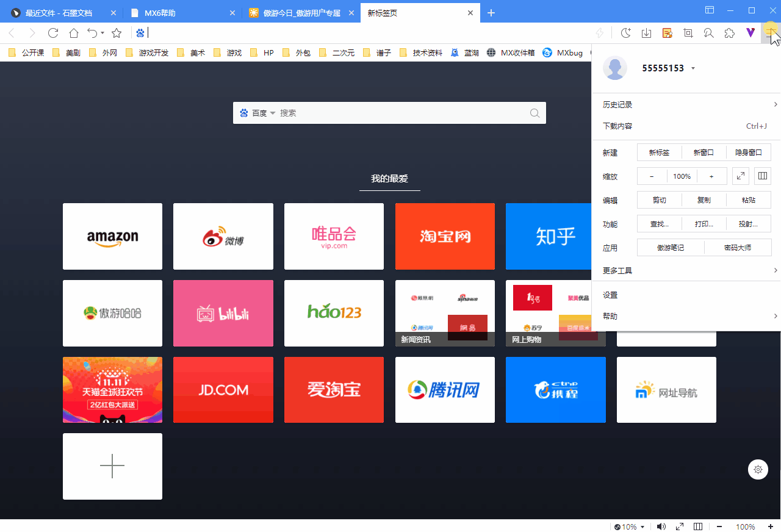Enable night mode via the moon icon
This screenshot has height=532, width=781.
coord(625,33)
